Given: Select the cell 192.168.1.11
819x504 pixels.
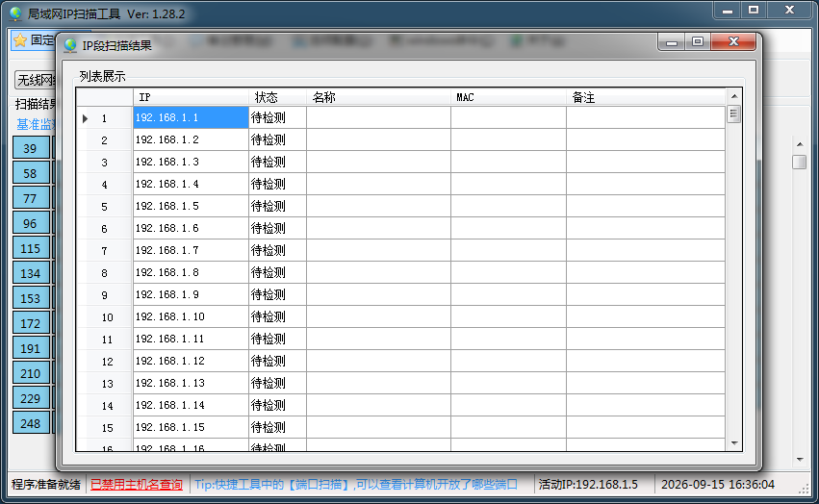Looking at the screenshot, I should tap(191, 339).
